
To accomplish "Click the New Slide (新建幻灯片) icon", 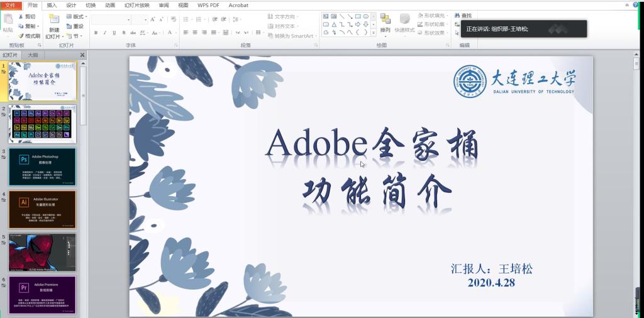I will (54, 19).
